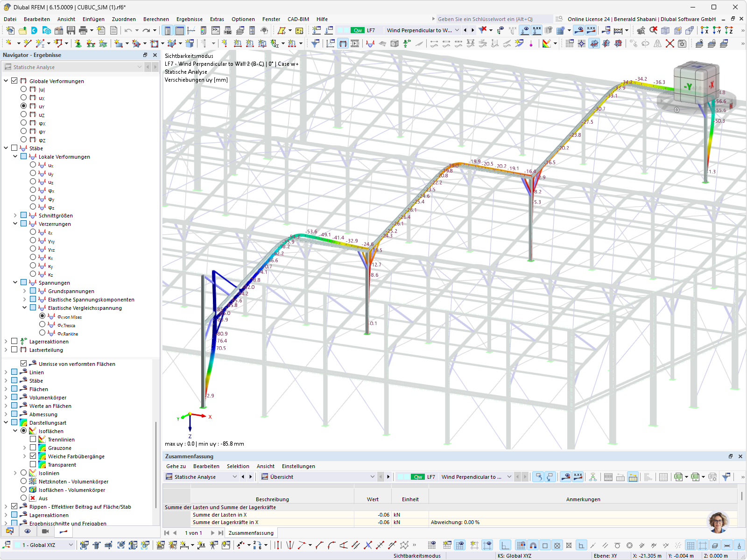Viewport: 747px width, 560px height.
Task: Expand the Grundspannungen tree node
Action: [x=25, y=291]
